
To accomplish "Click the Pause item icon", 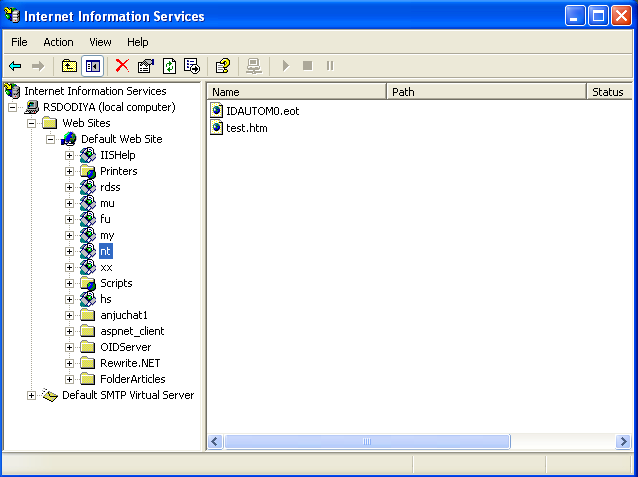I will tap(330, 66).
